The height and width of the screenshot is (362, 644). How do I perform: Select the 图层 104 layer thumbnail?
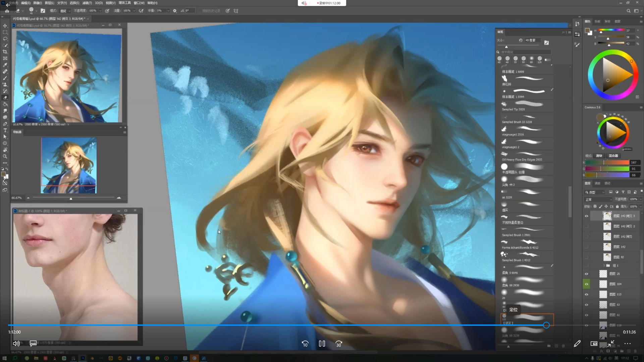[x=603, y=284]
